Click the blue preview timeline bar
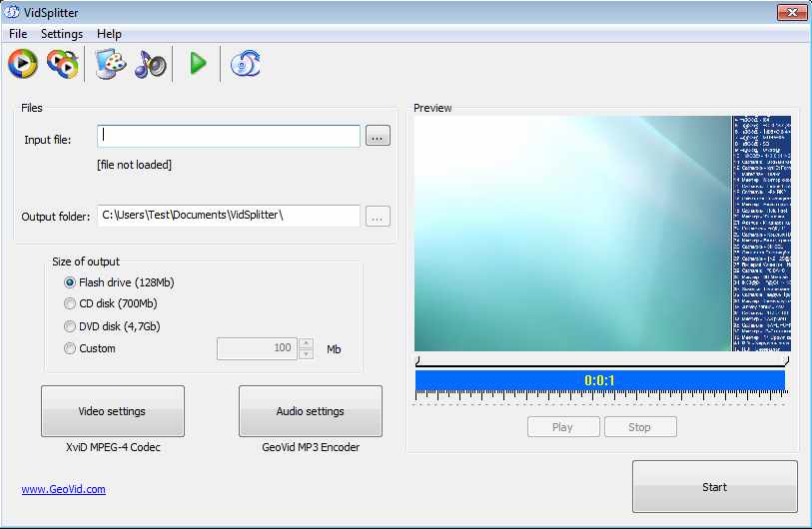 (x=599, y=380)
